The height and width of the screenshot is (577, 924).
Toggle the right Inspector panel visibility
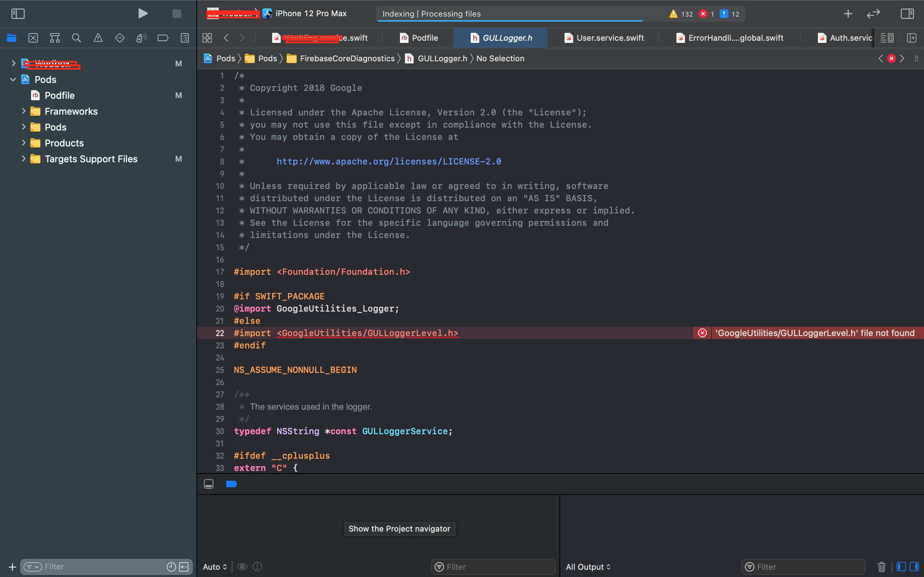click(907, 14)
